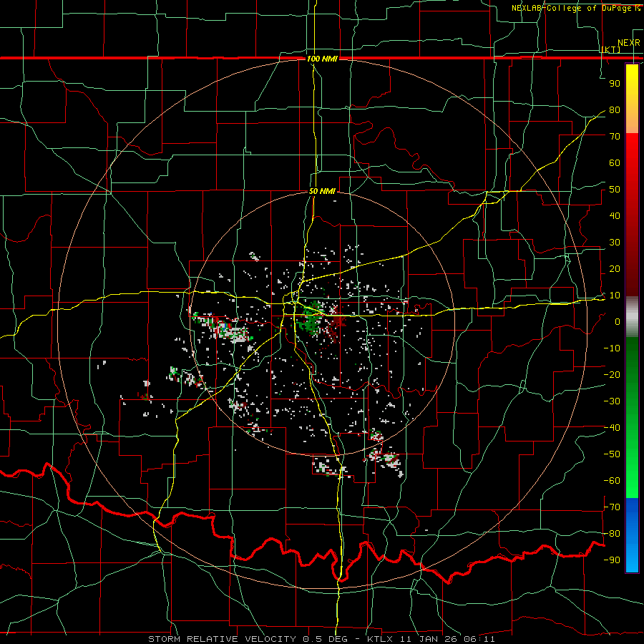
Task: Click the 80 value on velocity scale
Action: click(x=615, y=110)
